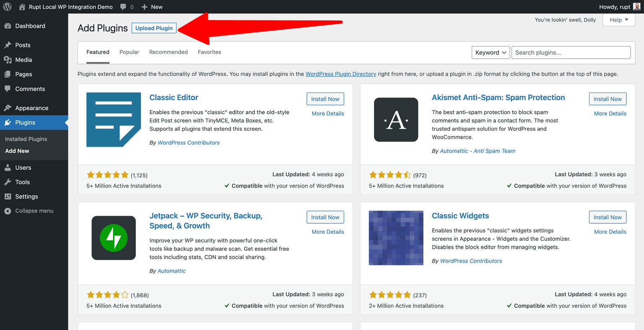
Task: Select Add New in Plugins submenu
Action: pos(17,151)
